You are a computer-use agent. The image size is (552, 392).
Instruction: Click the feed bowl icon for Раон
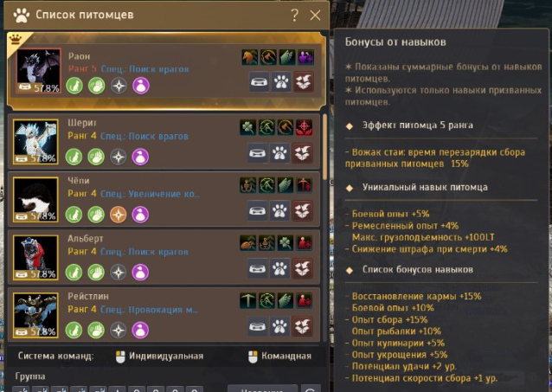(260, 82)
